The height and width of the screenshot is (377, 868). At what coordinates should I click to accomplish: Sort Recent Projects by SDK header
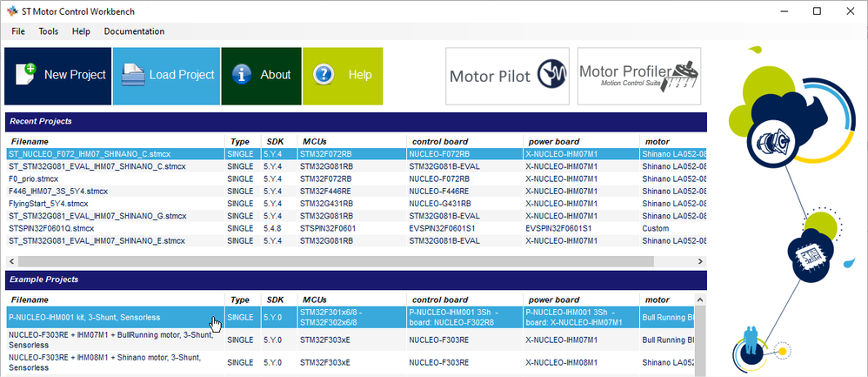pos(279,141)
